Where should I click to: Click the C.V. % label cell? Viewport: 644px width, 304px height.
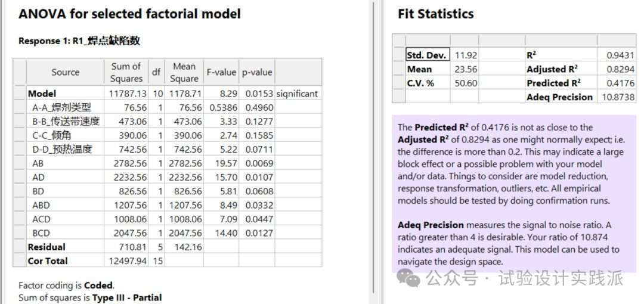tap(421, 83)
